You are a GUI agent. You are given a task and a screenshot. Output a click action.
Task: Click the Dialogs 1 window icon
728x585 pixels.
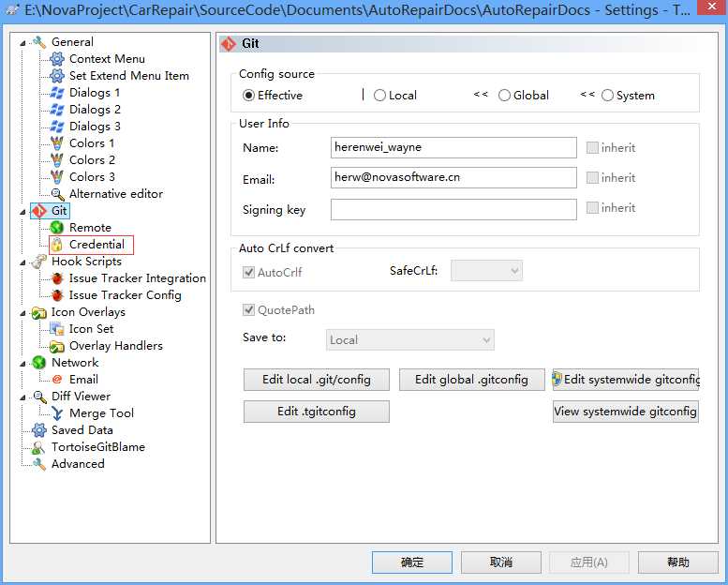tap(56, 93)
